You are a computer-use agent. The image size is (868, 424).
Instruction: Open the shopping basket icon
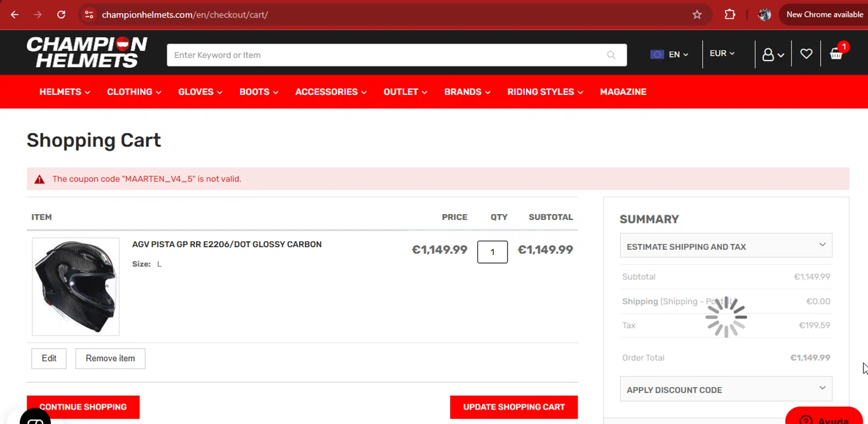(836, 54)
